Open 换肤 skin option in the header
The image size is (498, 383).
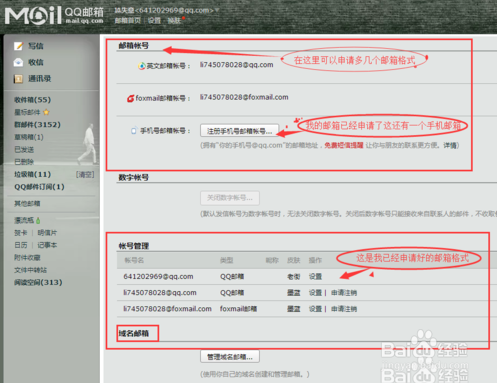pyautogui.click(x=174, y=21)
